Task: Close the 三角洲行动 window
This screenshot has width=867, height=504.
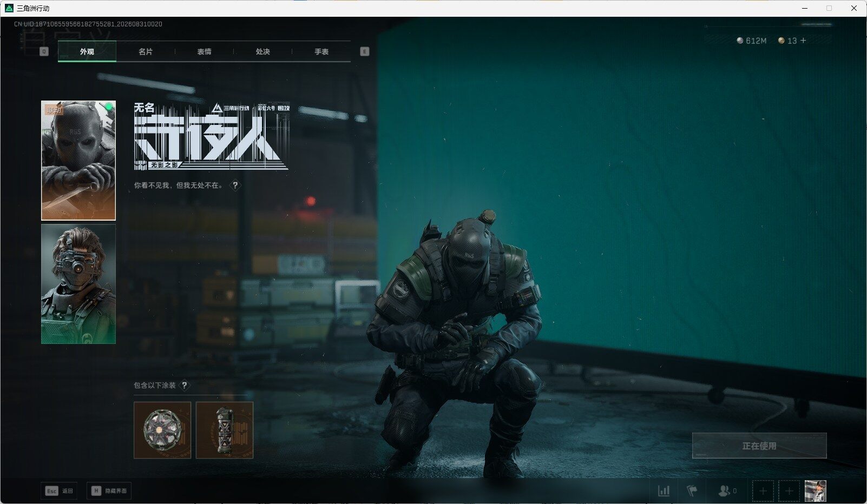Action: pyautogui.click(x=854, y=8)
